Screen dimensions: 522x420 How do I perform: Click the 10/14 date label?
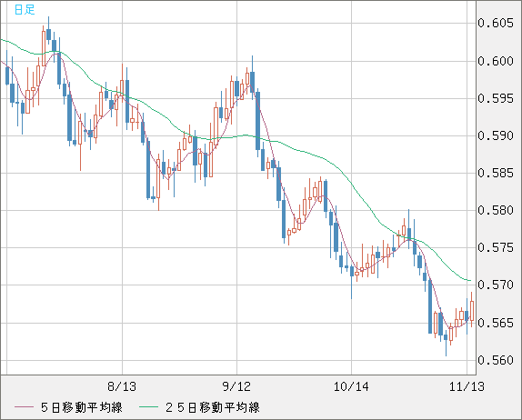point(351,386)
